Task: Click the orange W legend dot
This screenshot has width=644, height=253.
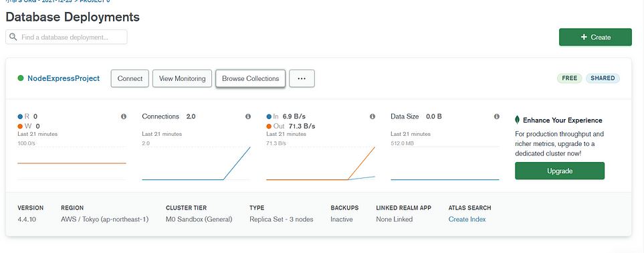Action: coord(20,126)
